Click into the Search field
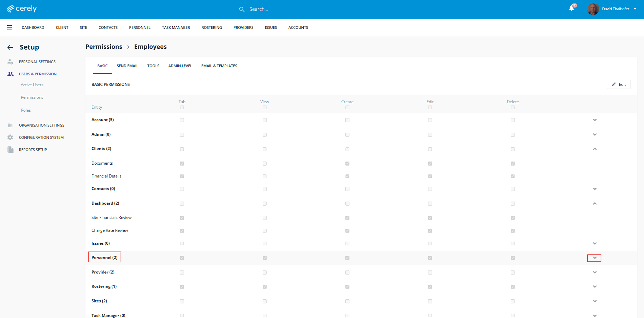Image resolution: width=644 pixels, height=318 pixels. pos(271,9)
